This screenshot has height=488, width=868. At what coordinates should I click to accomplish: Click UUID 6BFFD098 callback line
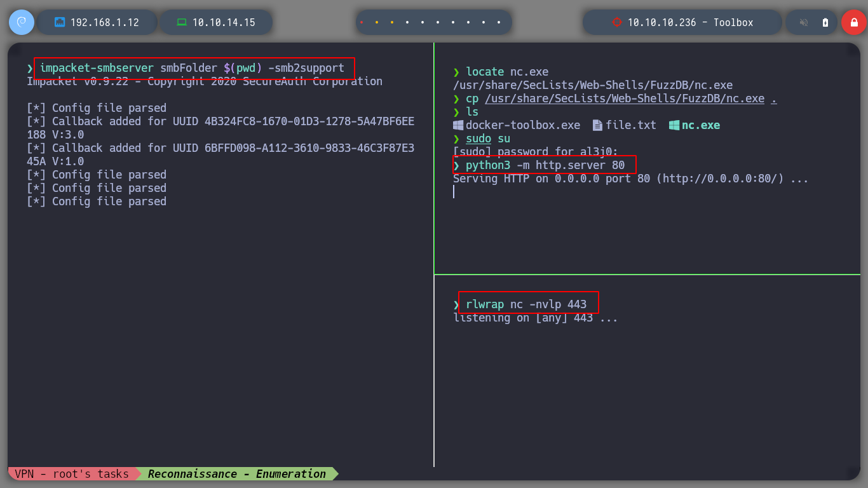[220, 148]
